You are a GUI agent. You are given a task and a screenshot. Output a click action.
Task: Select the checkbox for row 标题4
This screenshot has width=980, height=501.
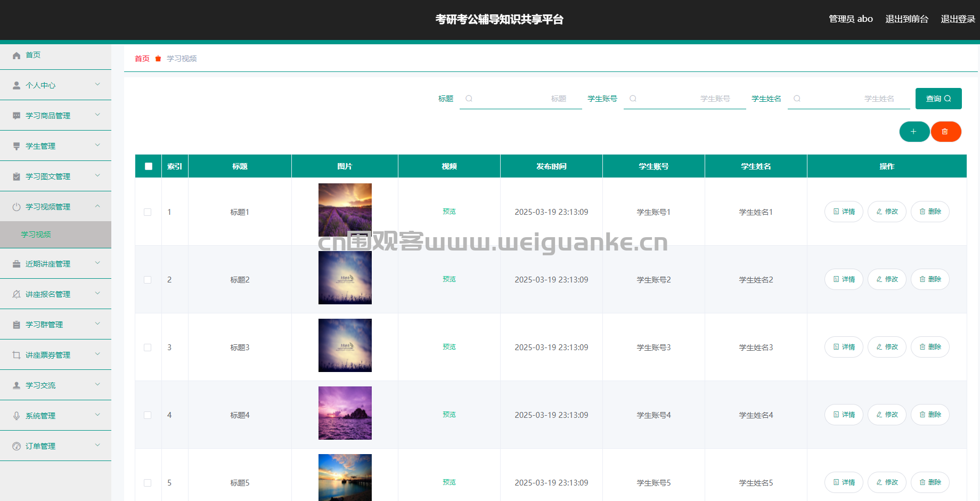(148, 415)
